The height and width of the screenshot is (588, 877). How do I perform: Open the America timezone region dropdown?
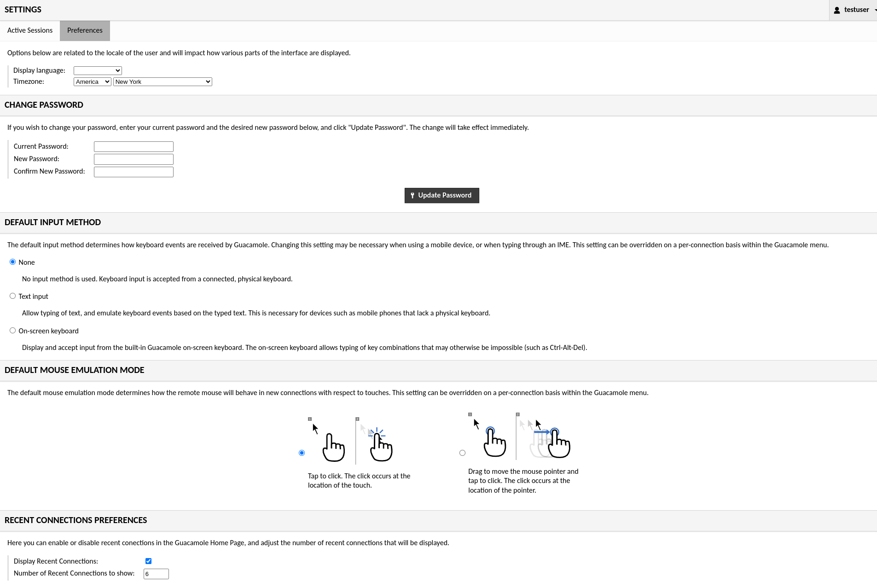coord(92,82)
